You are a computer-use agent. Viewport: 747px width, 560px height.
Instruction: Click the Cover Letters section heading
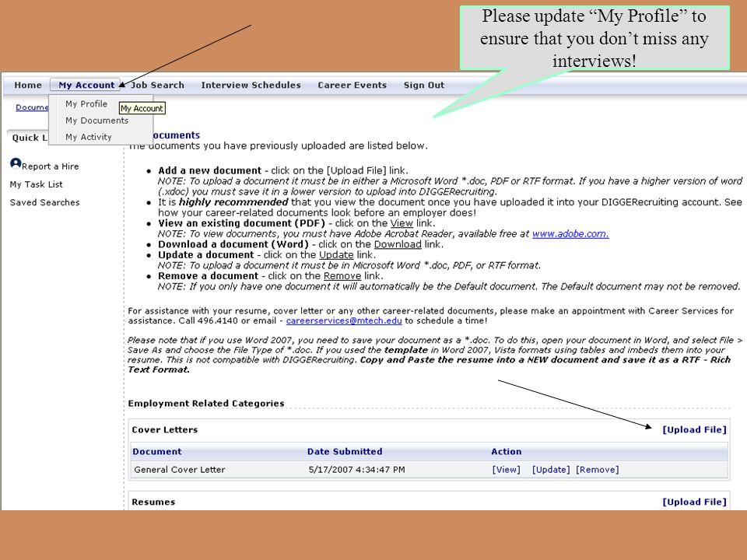point(164,429)
